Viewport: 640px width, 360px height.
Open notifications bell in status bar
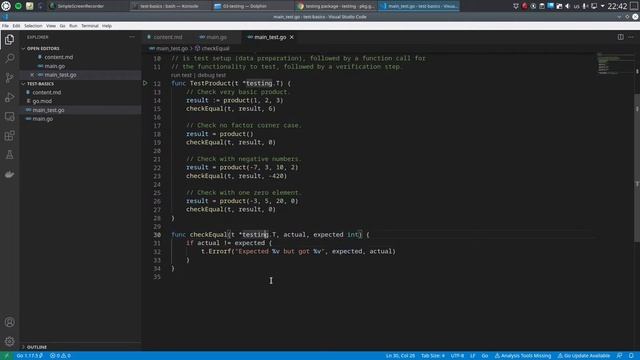(631, 356)
